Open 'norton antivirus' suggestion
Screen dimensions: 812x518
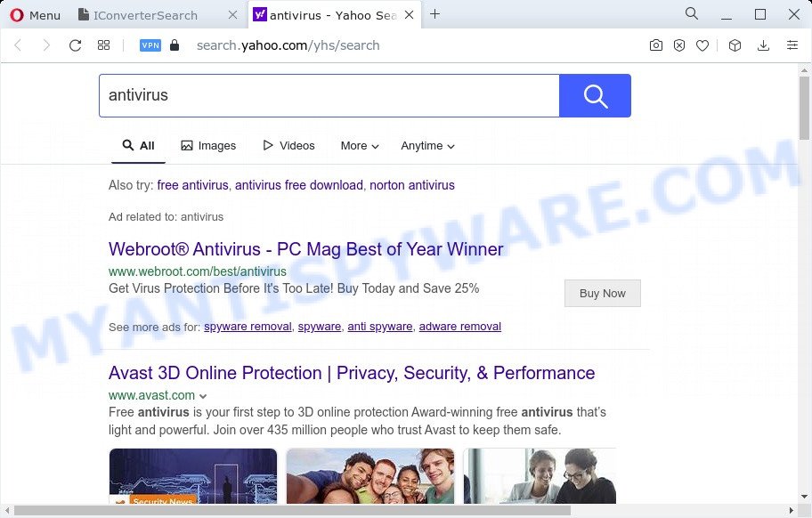412,185
